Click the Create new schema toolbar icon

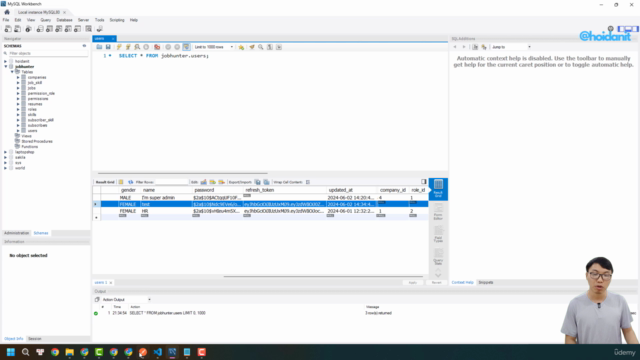click(40, 29)
